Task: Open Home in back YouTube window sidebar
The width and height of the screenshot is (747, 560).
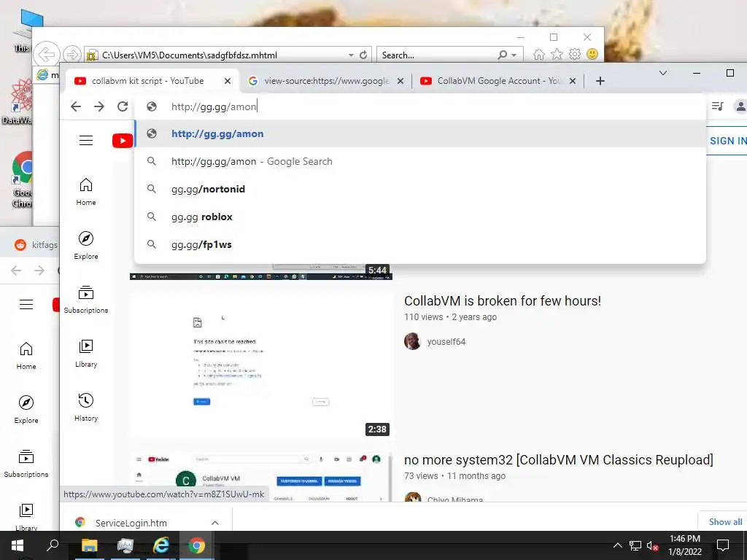Action: pyautogui.click(x=26, y=356)
